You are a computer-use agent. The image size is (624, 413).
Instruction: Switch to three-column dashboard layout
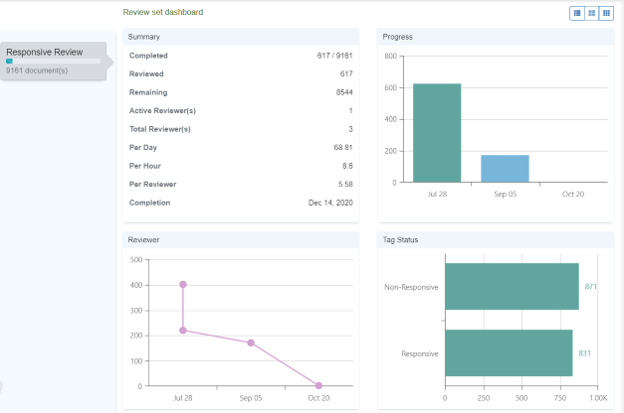pyautogui.click(x=606, y=13)
